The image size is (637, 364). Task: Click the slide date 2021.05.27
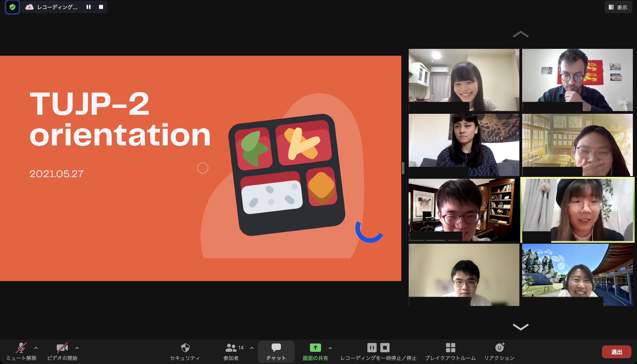tap(56, 174)
